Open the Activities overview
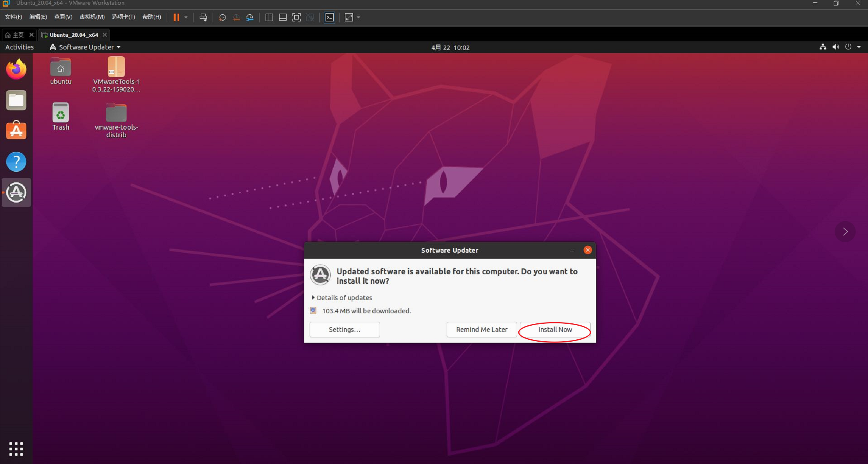The width and height of the screenshot is (868, 464). coord(19,47)
